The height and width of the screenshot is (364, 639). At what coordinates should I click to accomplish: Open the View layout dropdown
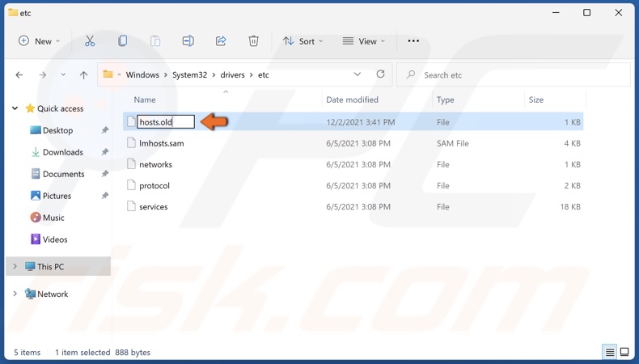(x=363, y=41)
